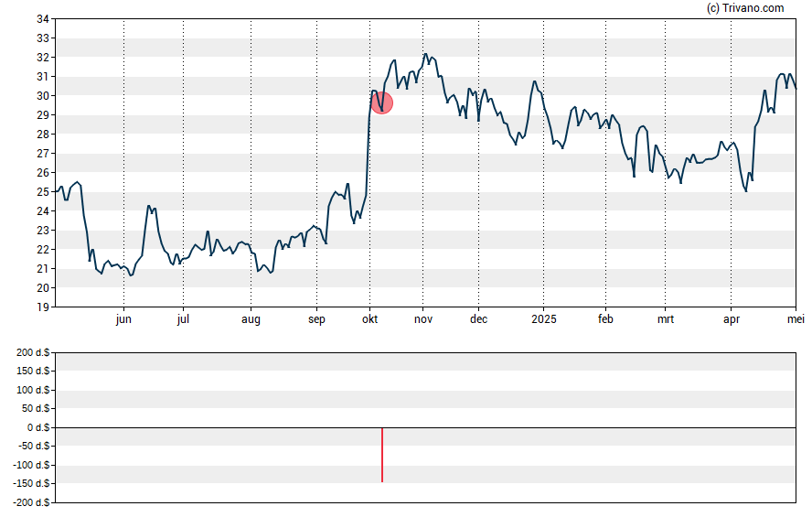The image size is (812, 517).
Task: Click the 'sep' month label
Action: pos(316,319)
